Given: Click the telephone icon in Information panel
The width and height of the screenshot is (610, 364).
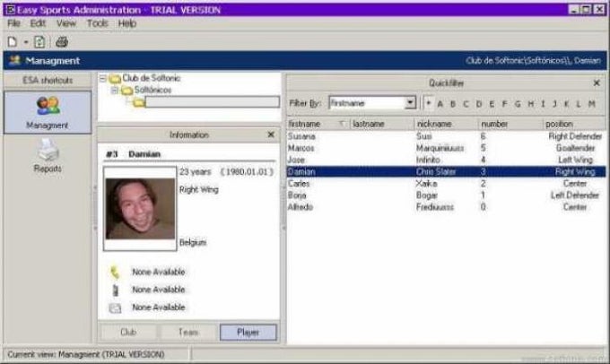Looking at the screenshot, I should tap(115, 273).
